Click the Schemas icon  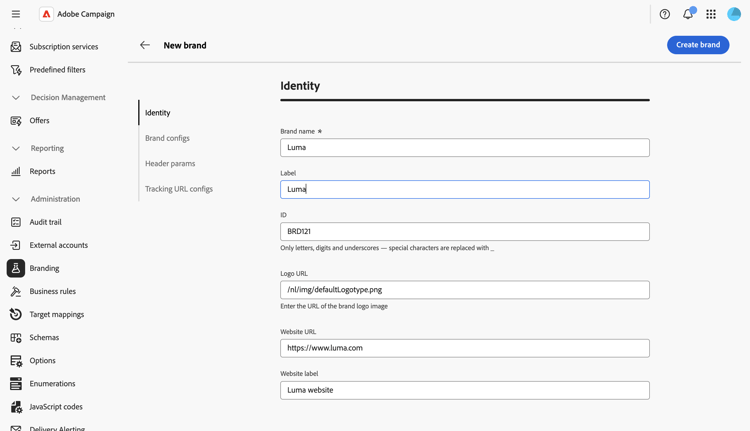click(x=16, y=338)
